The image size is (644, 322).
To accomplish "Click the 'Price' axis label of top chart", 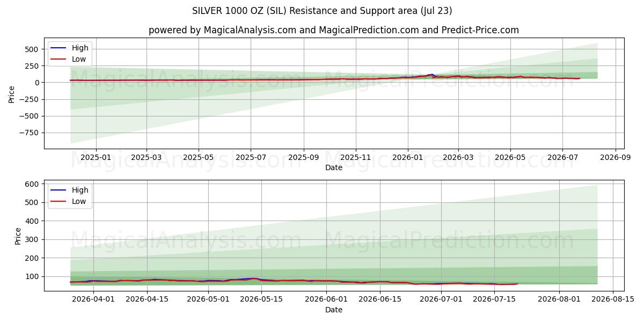I will (x=12, y=93).
